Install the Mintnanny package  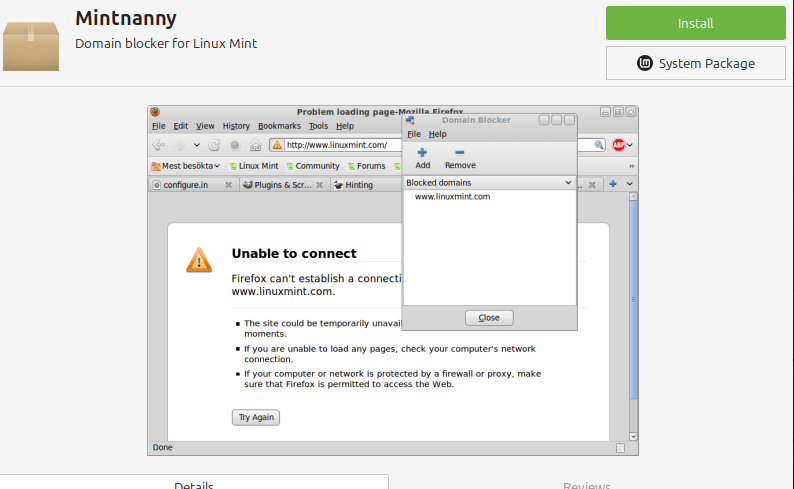pyautogui.click(x=695, y=23)
